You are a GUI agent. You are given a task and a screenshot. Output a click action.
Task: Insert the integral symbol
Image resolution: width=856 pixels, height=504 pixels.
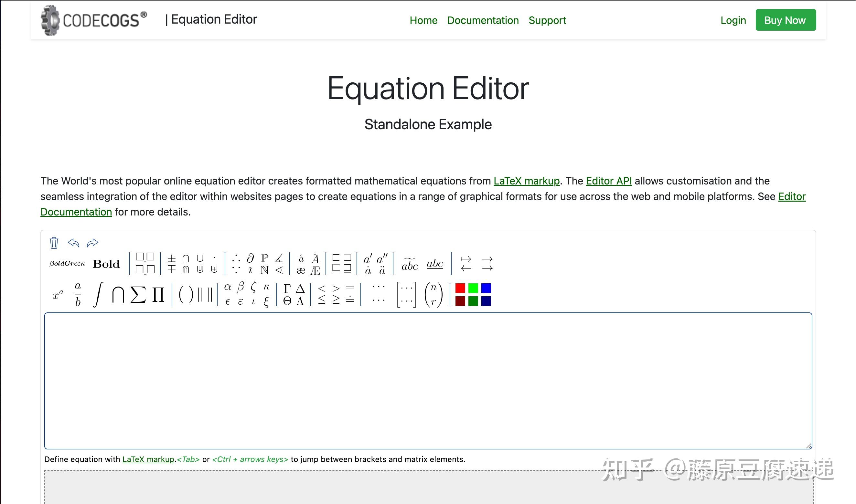point(98,294)
